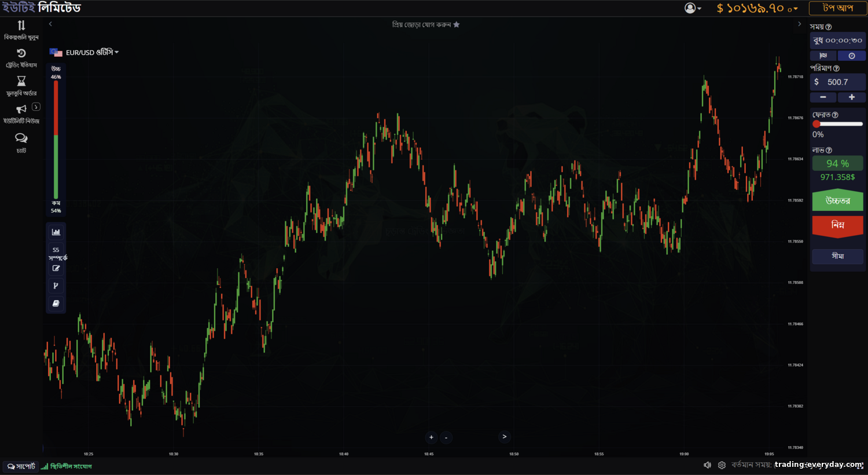Add favorite pair via star icon

pos(457,24)
